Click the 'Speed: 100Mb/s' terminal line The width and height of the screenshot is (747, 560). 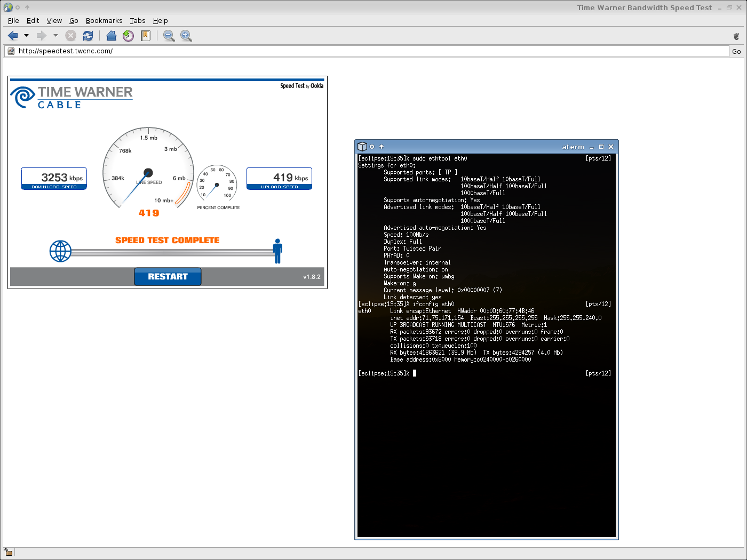[x=406, y=235]
